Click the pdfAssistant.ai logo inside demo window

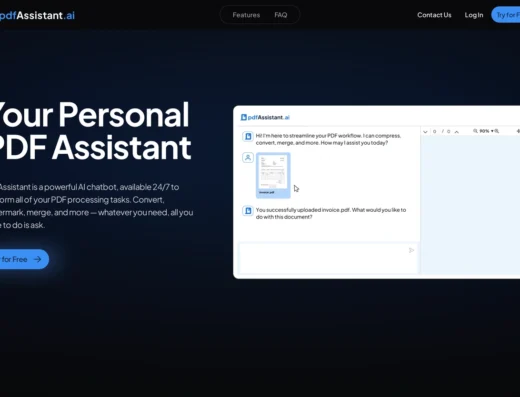tap(265, 117)
